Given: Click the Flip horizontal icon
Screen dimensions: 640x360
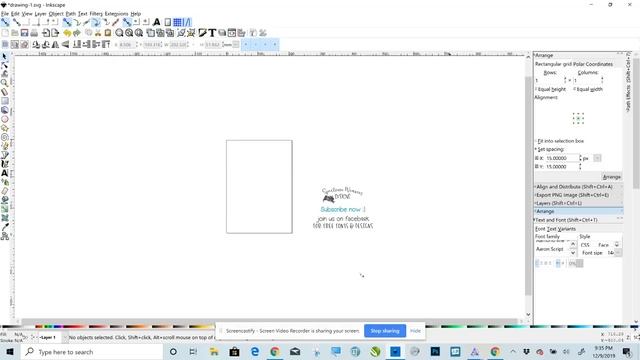Looking at the screenshot, I should pos(56,44).
